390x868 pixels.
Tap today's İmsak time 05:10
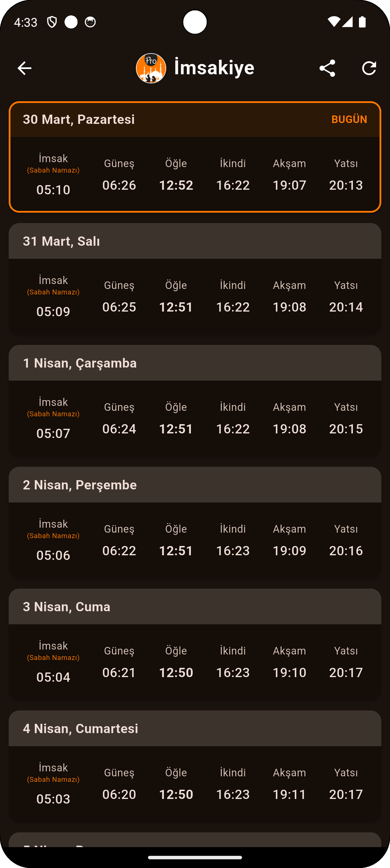click(x=53, y=190)
